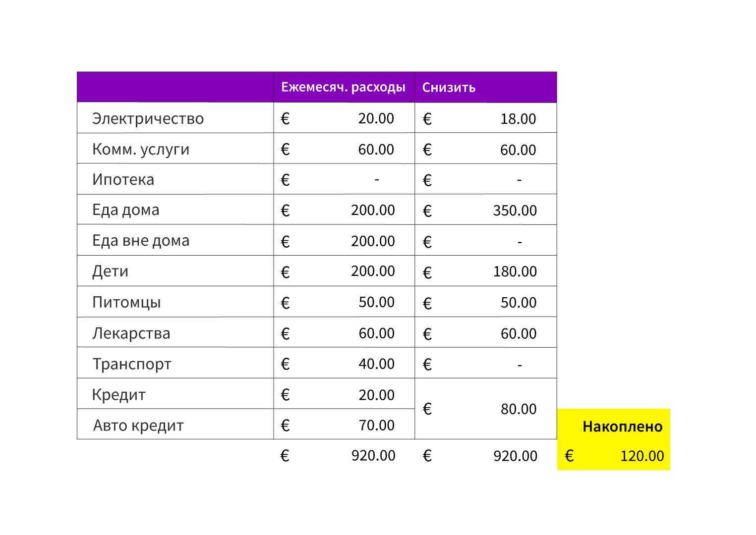Image resolution: width=756 pixels, height=535 pixels.
Task: Click the "Ипотека" row label
Action: point(123,179)
